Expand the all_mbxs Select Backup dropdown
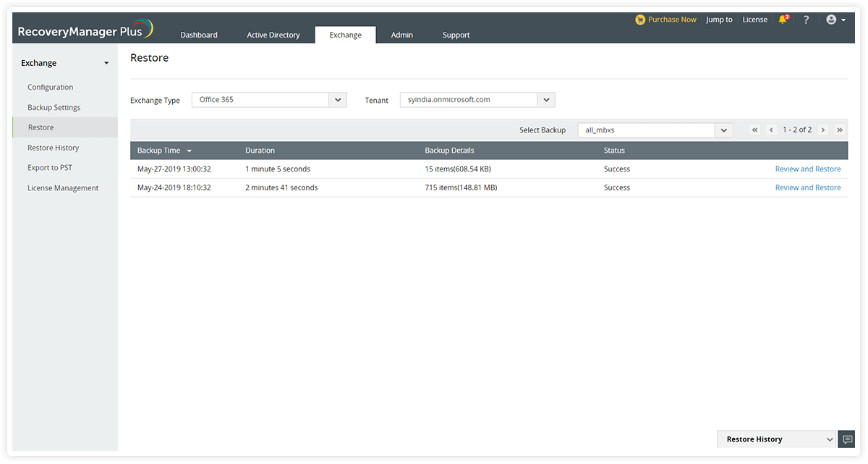The height and width of the screenshot is (464, 868). pyautogui.click(x=723, y=130)
